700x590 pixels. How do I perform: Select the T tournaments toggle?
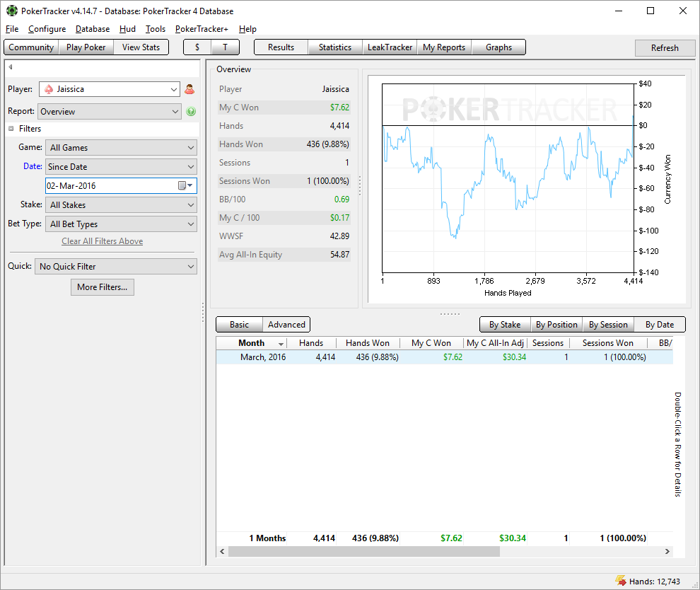tap(225, 47)
